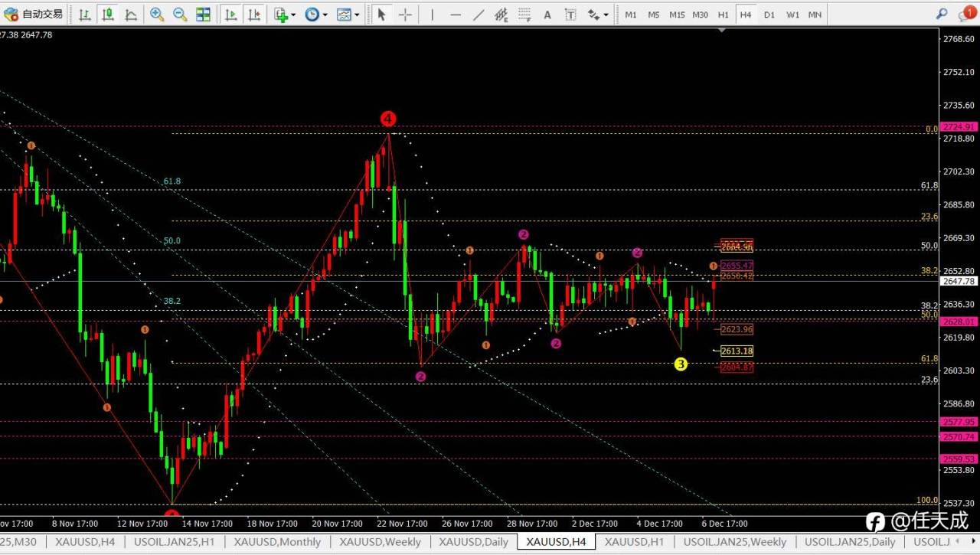The height and width of the screenshot is (555, 980).
Task: Click the 2613.18 price label on chart
Action: [x=737, y=351]
